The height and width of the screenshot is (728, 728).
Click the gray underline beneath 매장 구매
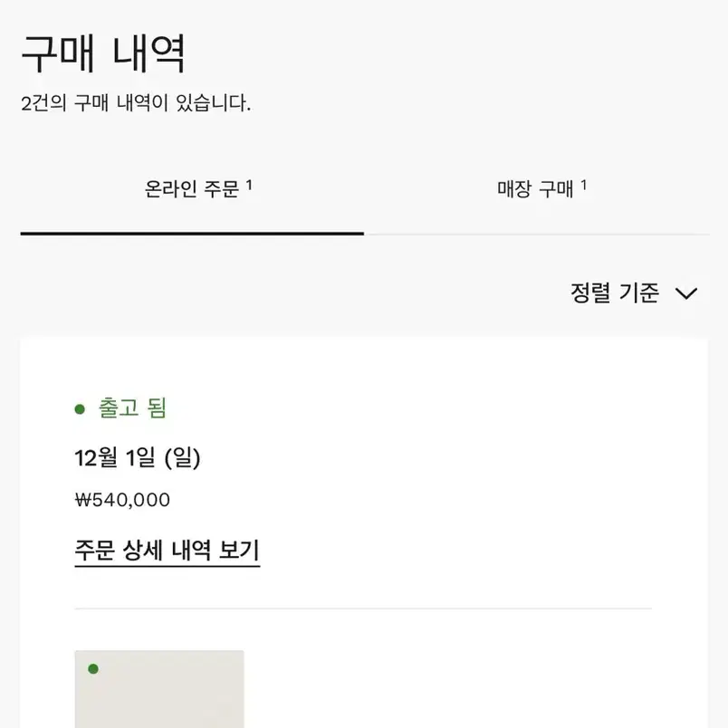click(537, 235)
